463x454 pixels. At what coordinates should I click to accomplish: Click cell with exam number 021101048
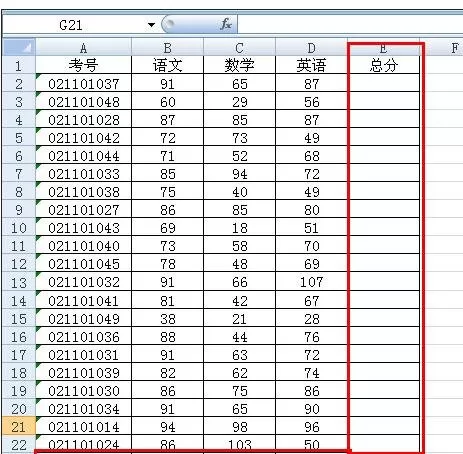click(x=84, y=101)
